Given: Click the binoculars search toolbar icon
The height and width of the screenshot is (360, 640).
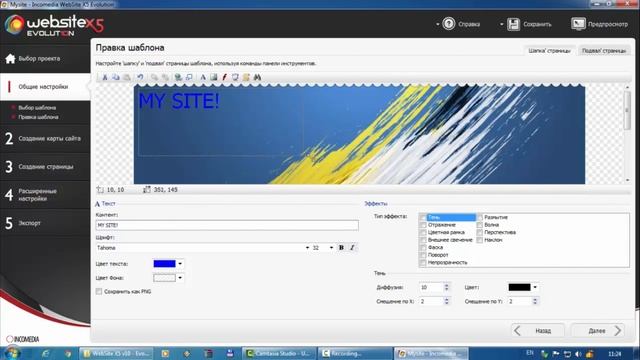Looking at the screenshot, I should (257, 77).
